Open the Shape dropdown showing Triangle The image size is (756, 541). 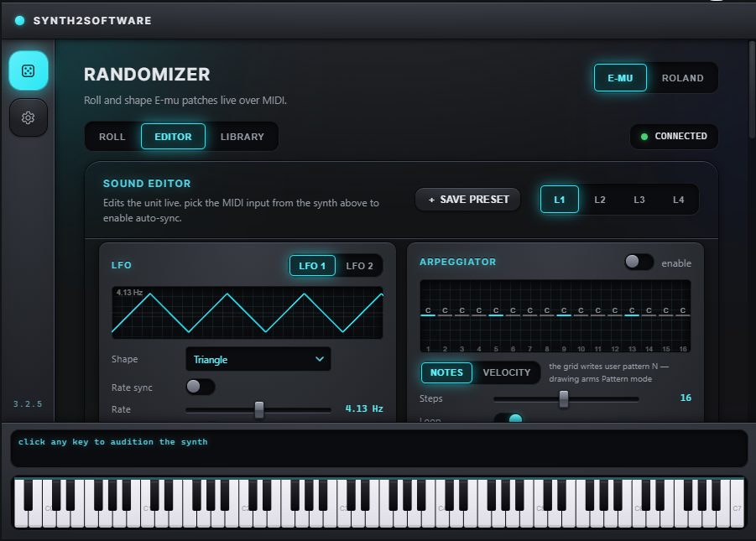click(x=258, y=359)
